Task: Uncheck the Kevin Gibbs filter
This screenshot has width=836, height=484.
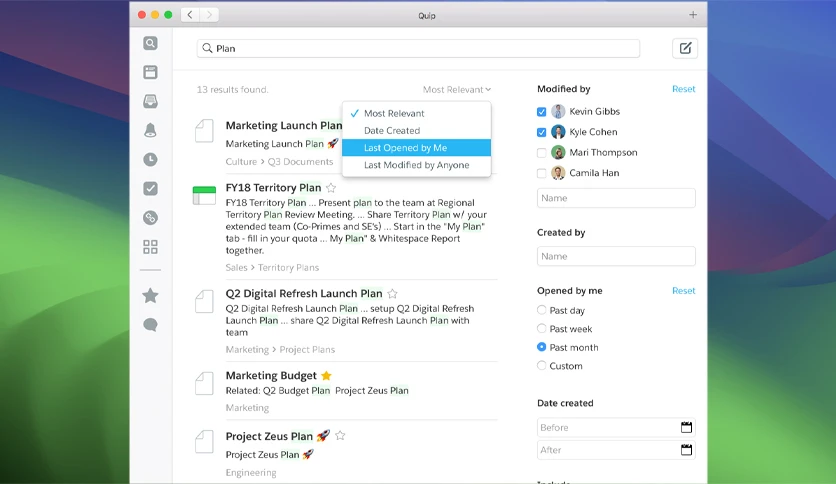Action: coord(542,112)
